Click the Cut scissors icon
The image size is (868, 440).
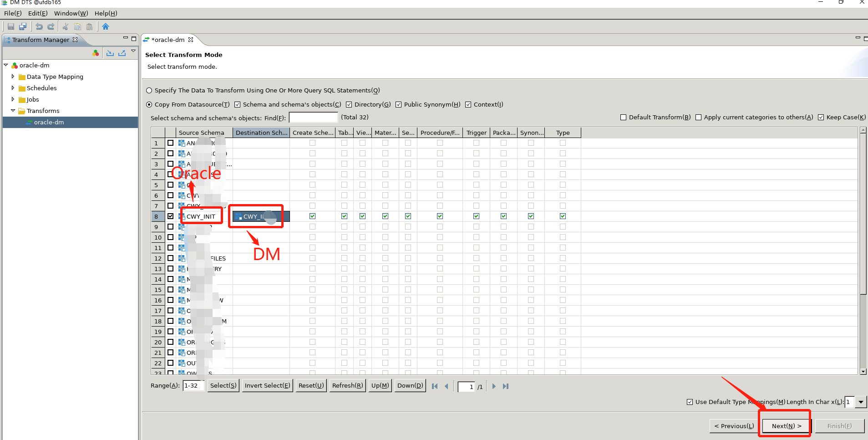(66, 26)
